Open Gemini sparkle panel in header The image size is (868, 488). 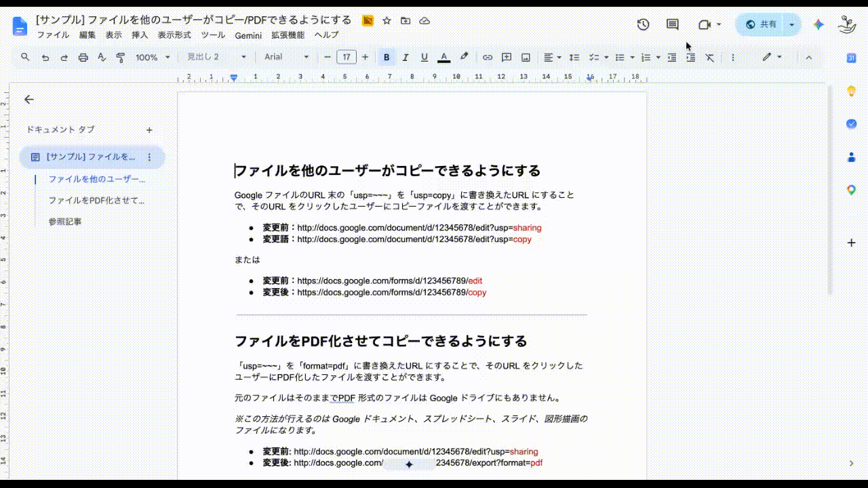pos(818,24)
